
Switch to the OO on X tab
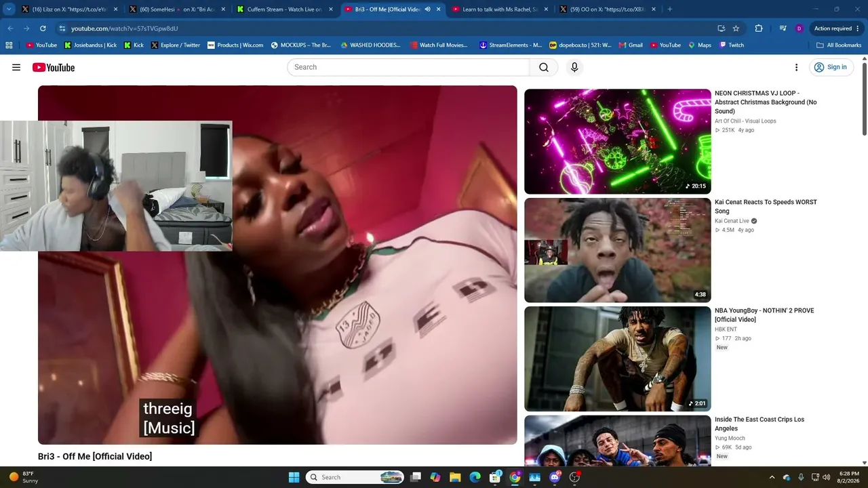(x=608, y=9)
